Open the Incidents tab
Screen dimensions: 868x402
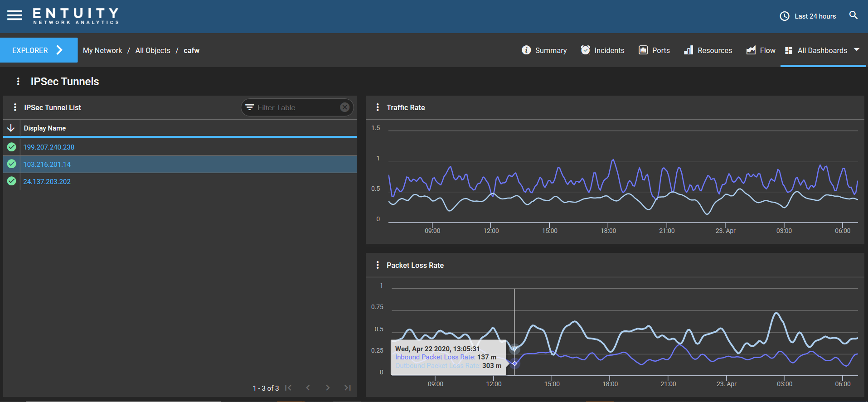[x=603, y=50]
